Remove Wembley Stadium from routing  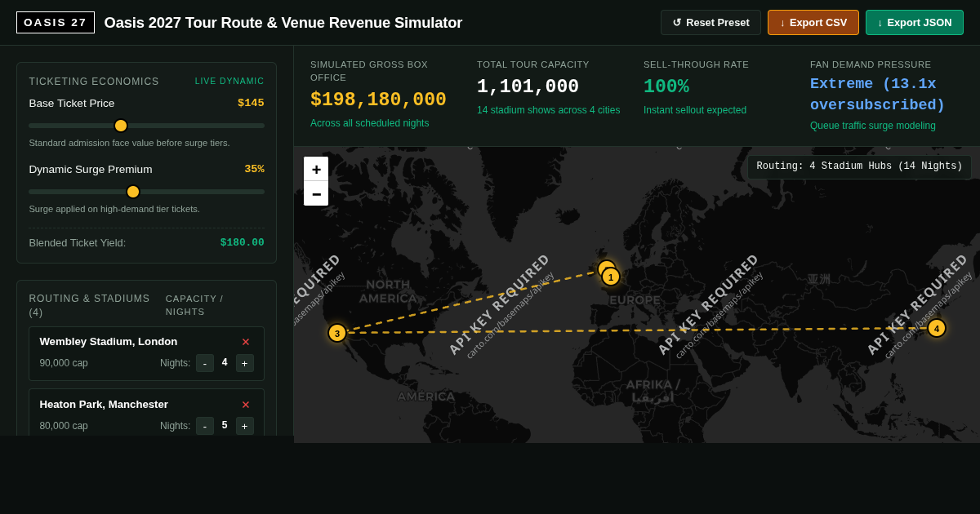pos(246,342)
